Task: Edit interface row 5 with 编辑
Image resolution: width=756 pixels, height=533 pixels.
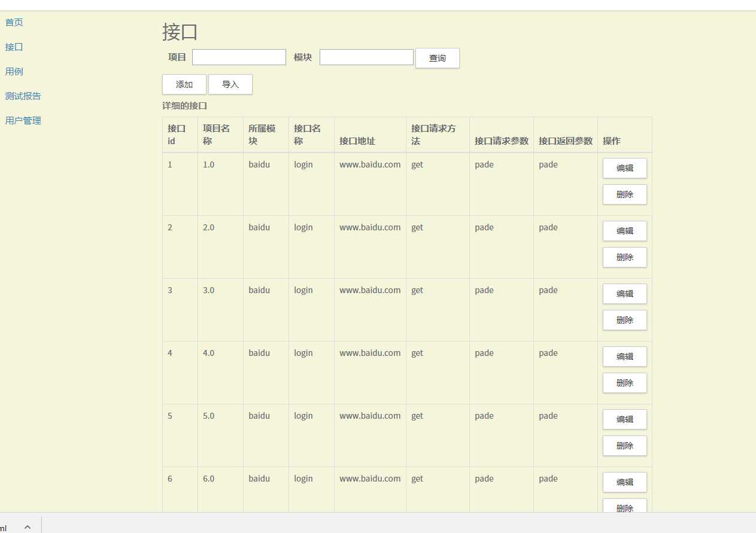Action: [x=625, y=419]
